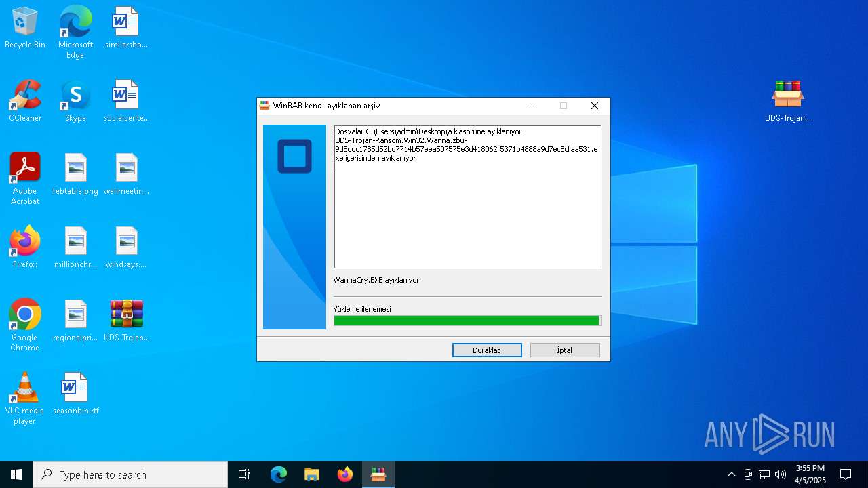Image resolution: width=868 pixels, height=488 pixels.
Task: Launch the Google Chrome desktop shortcut
Action: pyautogui.click(x=25, y=325)
